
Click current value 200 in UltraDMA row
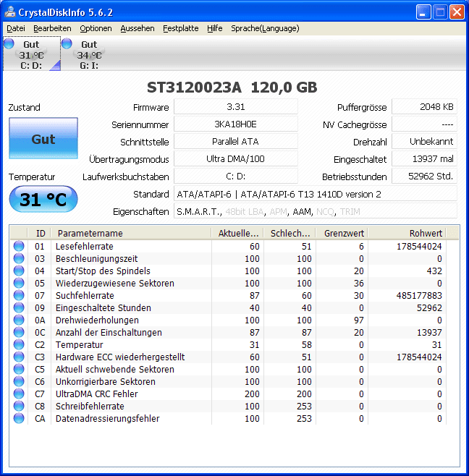tap(252, 394)
